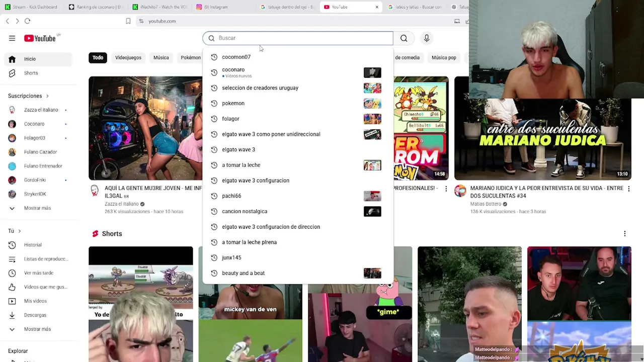Open Descargas in sidebar

[x=38, y=315]
